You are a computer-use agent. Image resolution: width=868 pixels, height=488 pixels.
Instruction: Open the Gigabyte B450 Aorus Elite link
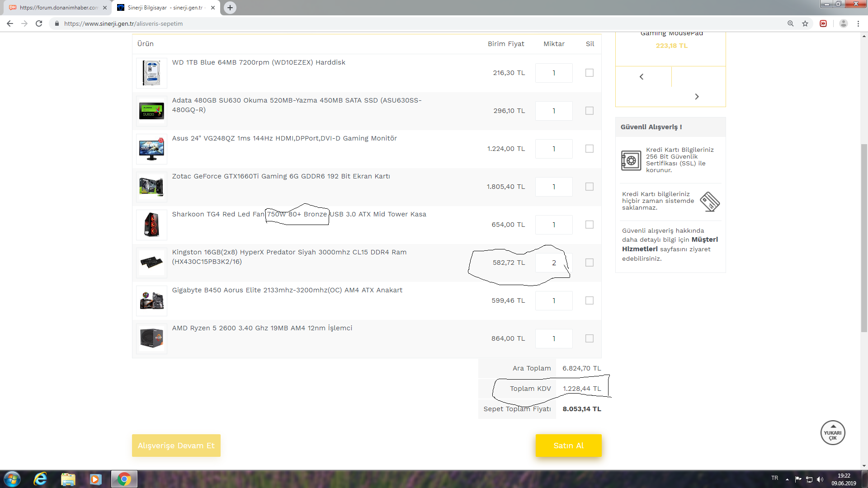[287, 290]
